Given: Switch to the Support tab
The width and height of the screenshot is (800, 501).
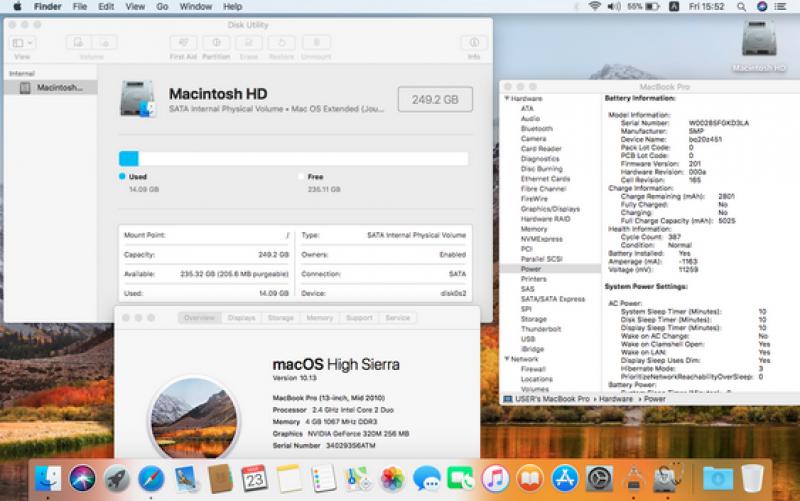Looking at the screenshot, I should 359,318.
